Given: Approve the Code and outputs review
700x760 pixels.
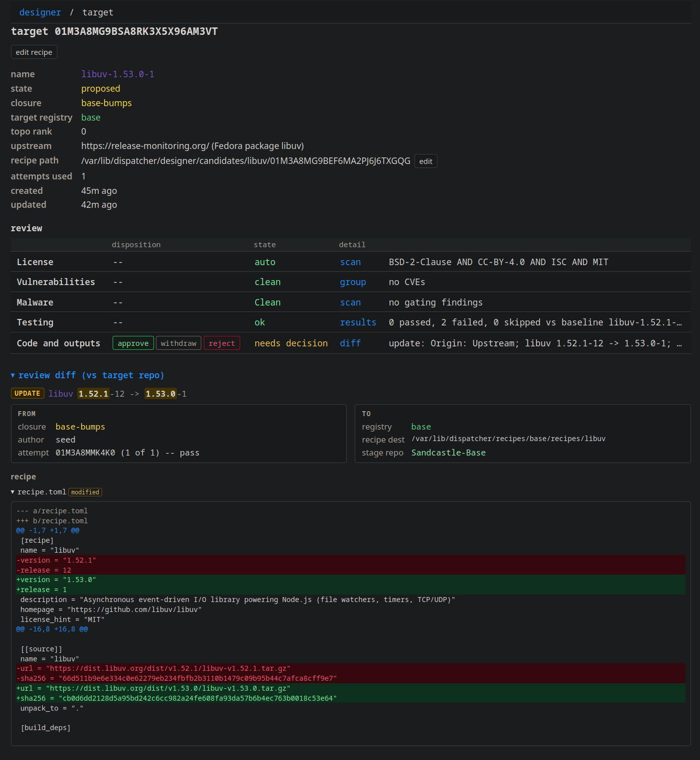Looking at the screenshot, I should point(133,343).
